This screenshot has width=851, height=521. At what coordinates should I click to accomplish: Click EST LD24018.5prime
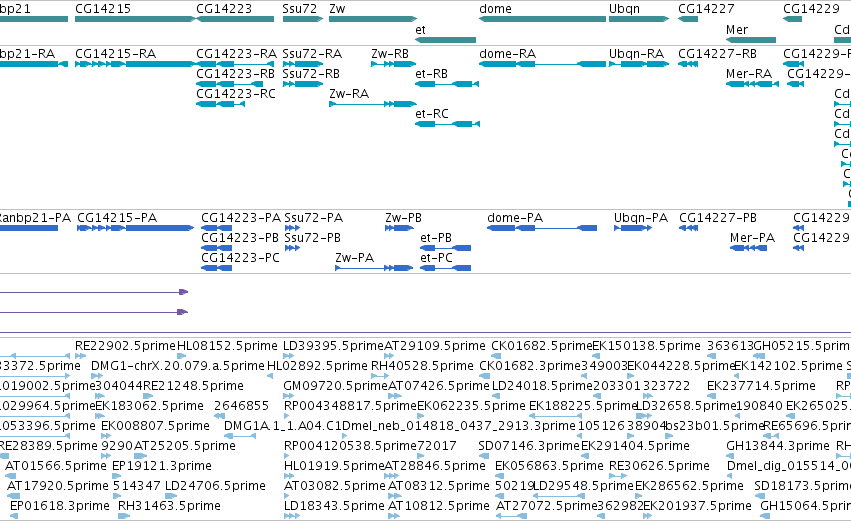point(497,396)
